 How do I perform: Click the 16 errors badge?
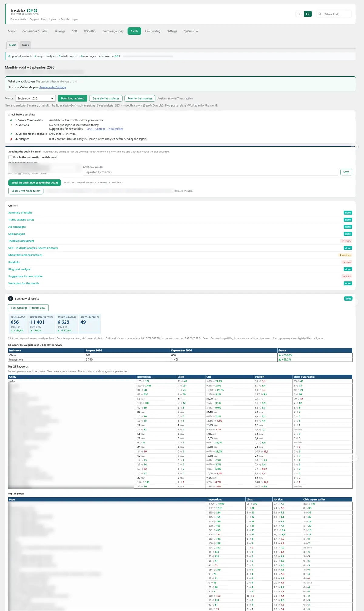[346, 241]
